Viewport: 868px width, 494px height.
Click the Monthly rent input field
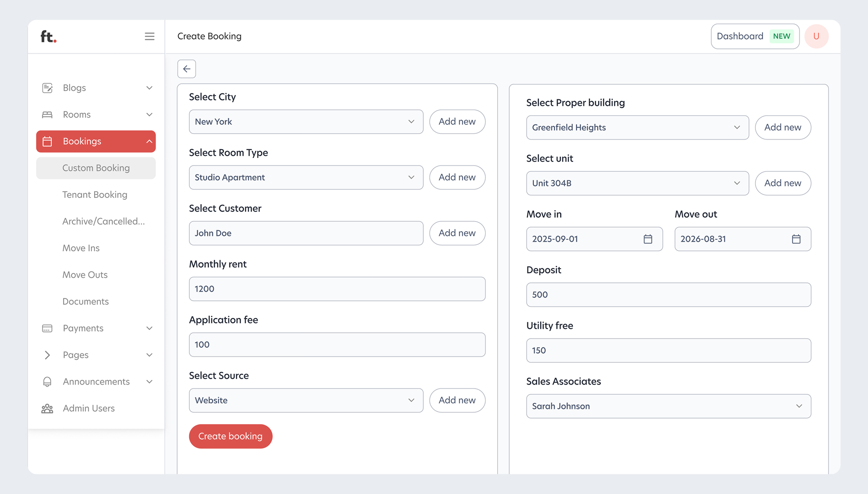pyautogui.click(x=337, y=289)
